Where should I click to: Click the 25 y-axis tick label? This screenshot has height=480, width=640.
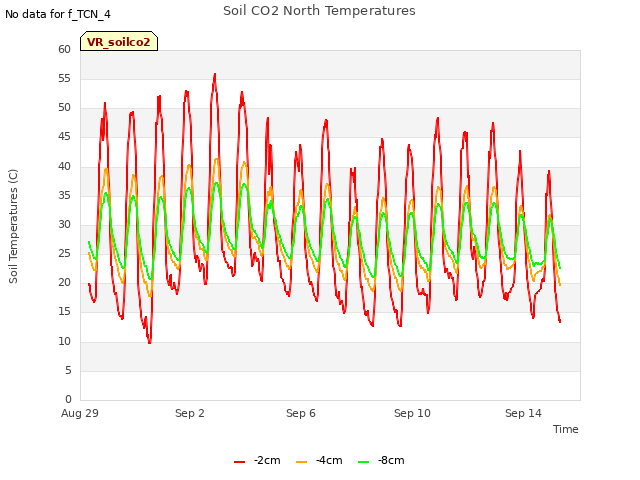64,253
